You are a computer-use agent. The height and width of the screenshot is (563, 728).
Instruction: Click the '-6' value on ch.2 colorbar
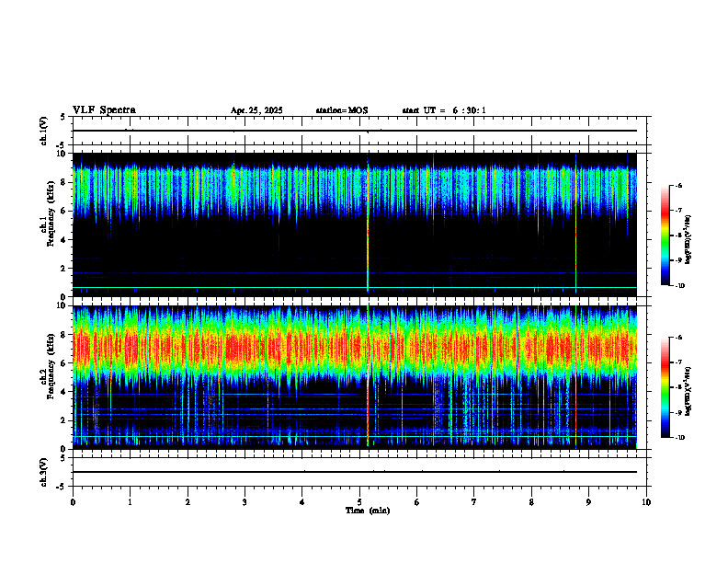[678, 338]
